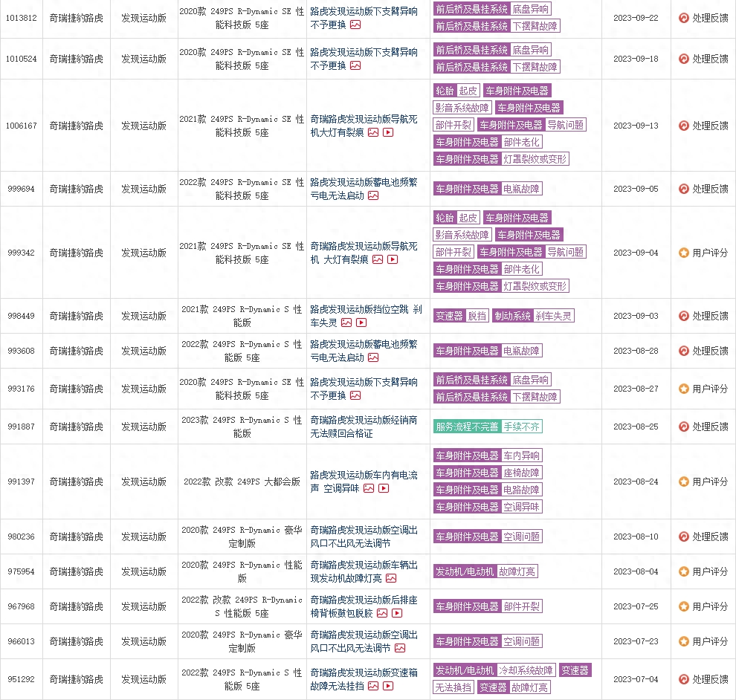Click the 车身附件及电器 空调异味 tag
This screenshot has width=736, height=700.
(488, 507)
